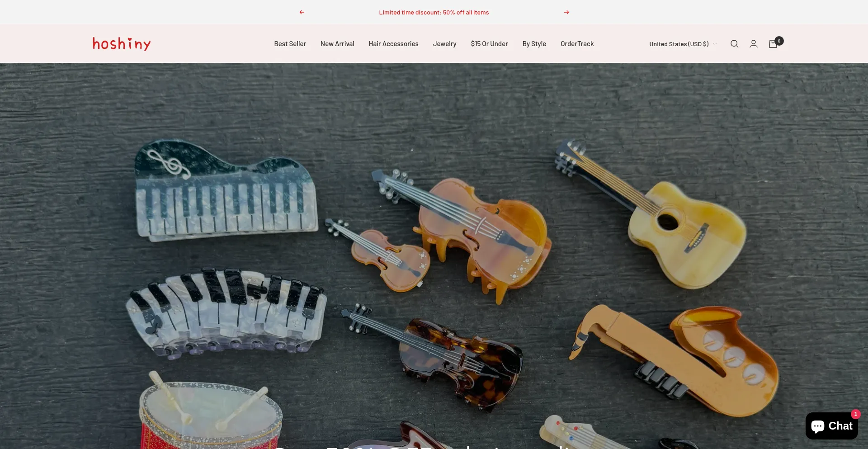Go to the Best Seller page

point(290,44)
